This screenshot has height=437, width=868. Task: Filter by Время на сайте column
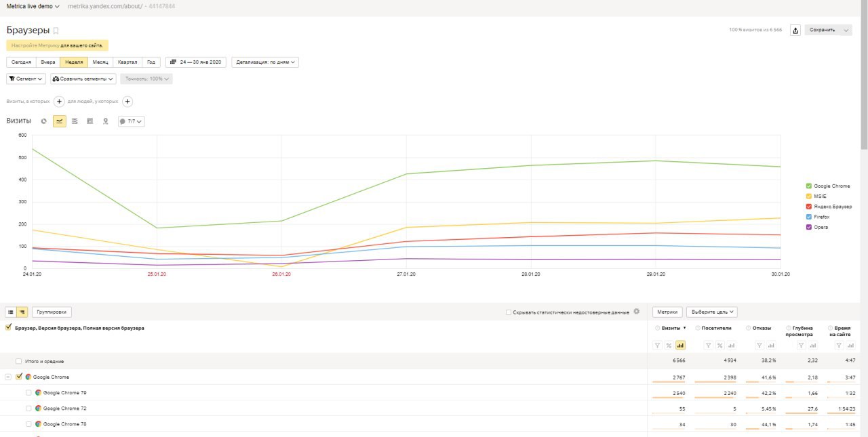(838, 346)
